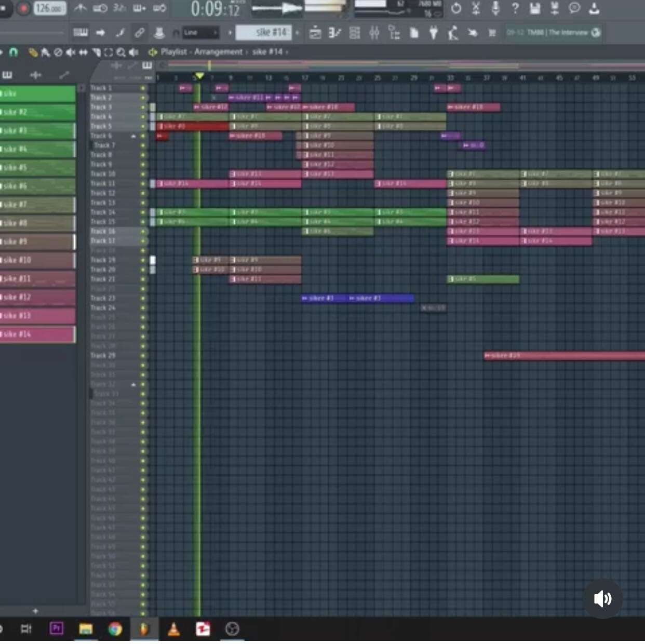Screen dimensions: 645x644
Task: Select pattern sike #2 in picker
Action: click(x=38, y=112)
